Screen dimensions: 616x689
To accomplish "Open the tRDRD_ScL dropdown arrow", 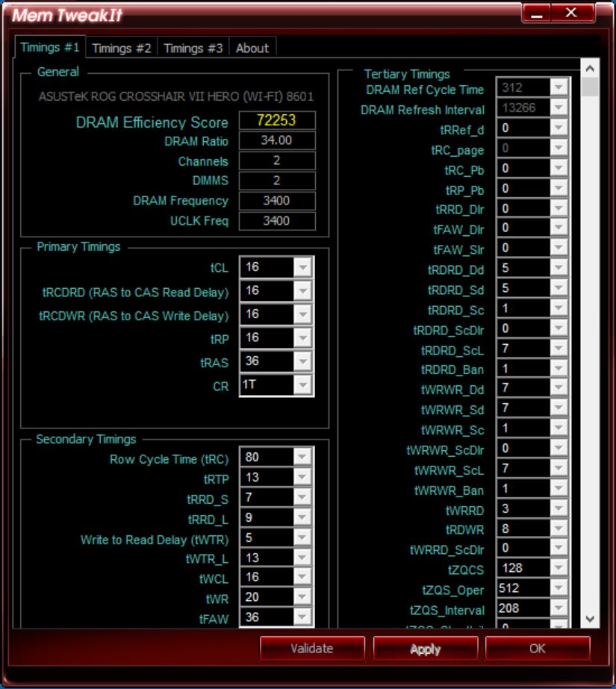I will (559, 349).
